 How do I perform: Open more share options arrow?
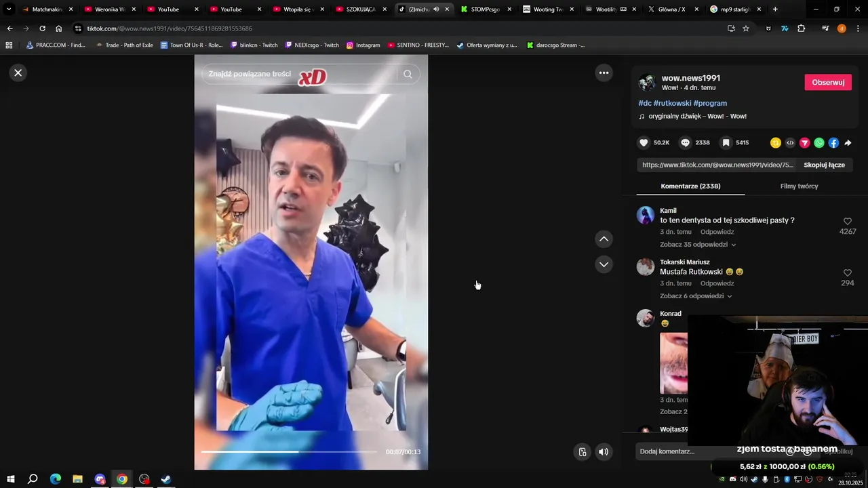click(x=848, y=143)
